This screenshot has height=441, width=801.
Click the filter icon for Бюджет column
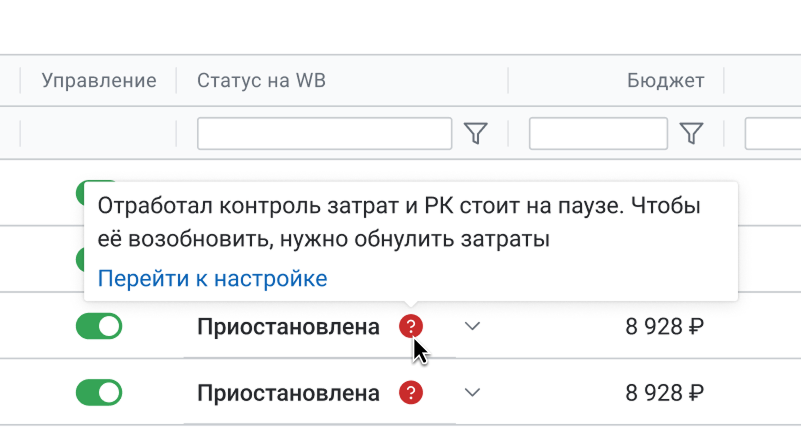click(x=691, y=133)
